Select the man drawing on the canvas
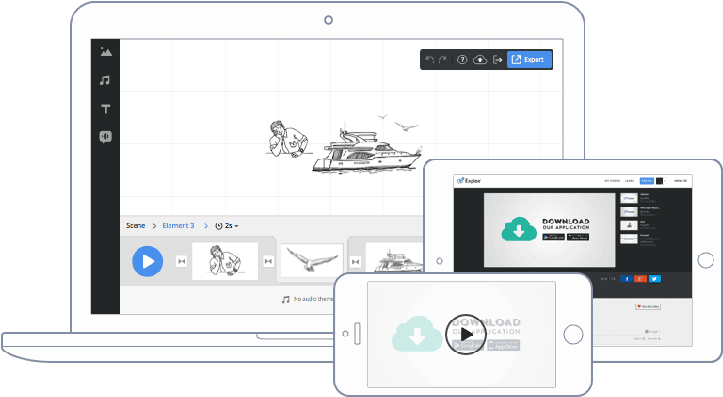Screen dimensions: 723x397 pos(288,140)
